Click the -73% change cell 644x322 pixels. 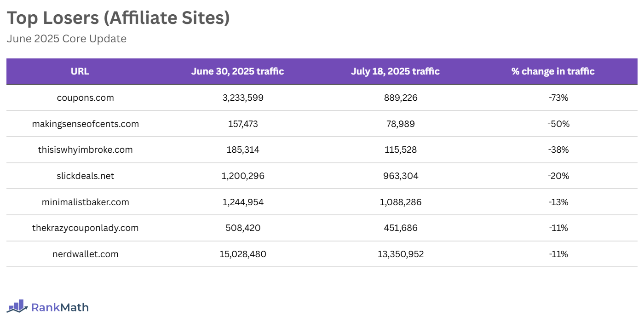(558, 98)
